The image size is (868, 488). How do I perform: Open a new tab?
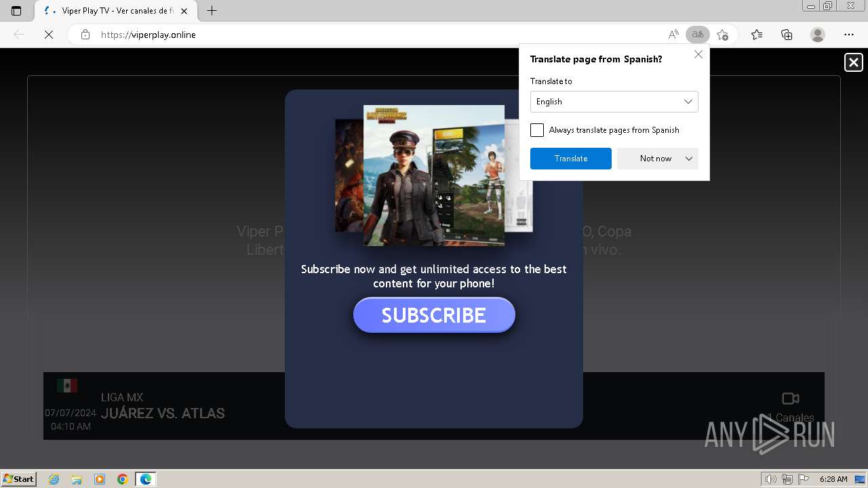(212, 11)
